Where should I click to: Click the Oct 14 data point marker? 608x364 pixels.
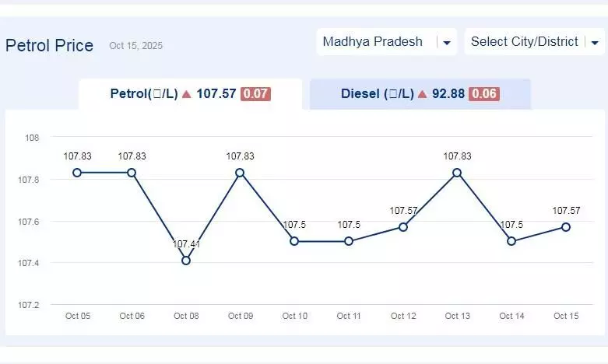[511, 241]
